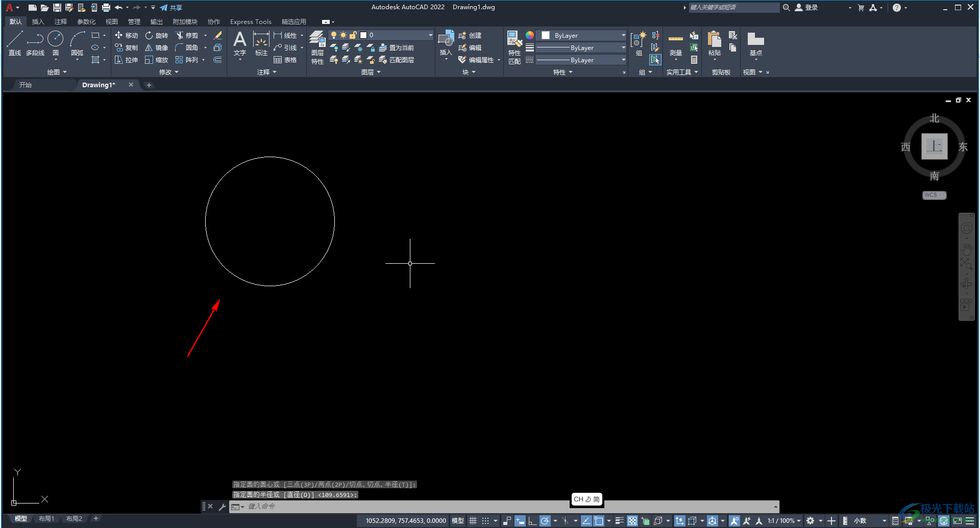Toggle 2D object snap in status bar
Image resolution: width=980 pixels, height=528 pixels.
tap(599, 521)
